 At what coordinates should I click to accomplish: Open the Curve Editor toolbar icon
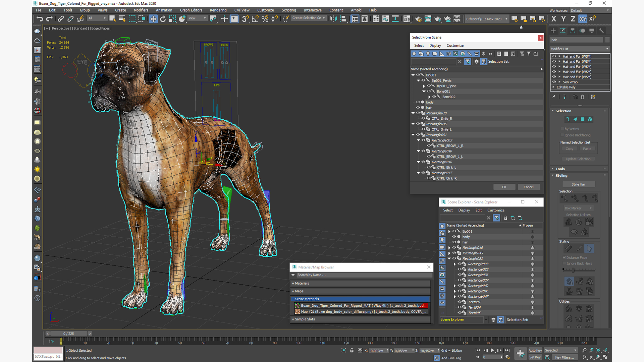click(x=386, y=19)
